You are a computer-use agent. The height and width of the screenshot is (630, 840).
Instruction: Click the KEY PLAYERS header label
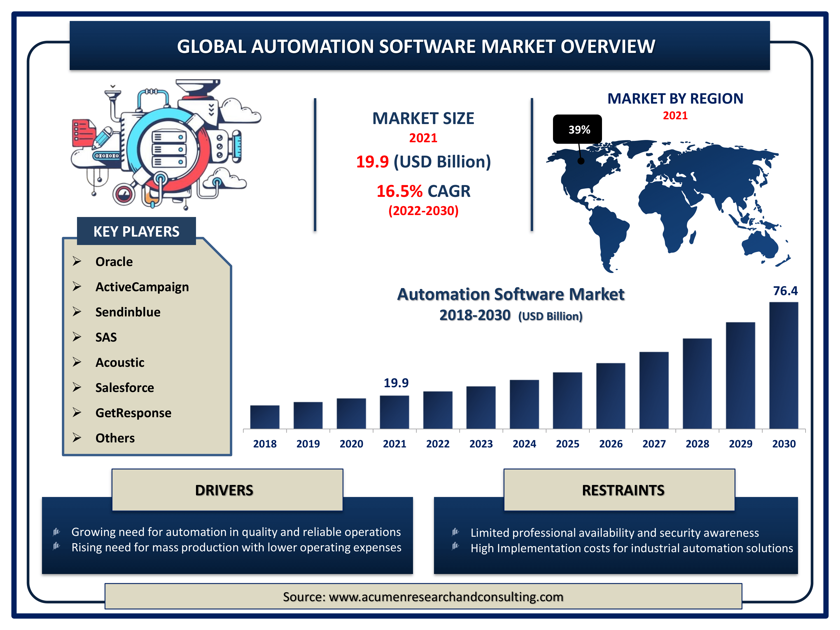click(136, 231)
